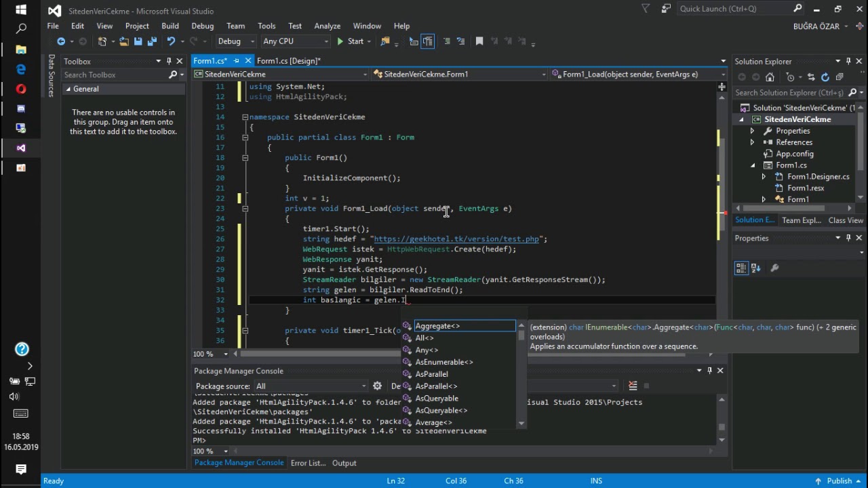The height and width of the screenshot is (488, 868).
Task: Open the Analyze menu
Action: click(x=327, y=26)
